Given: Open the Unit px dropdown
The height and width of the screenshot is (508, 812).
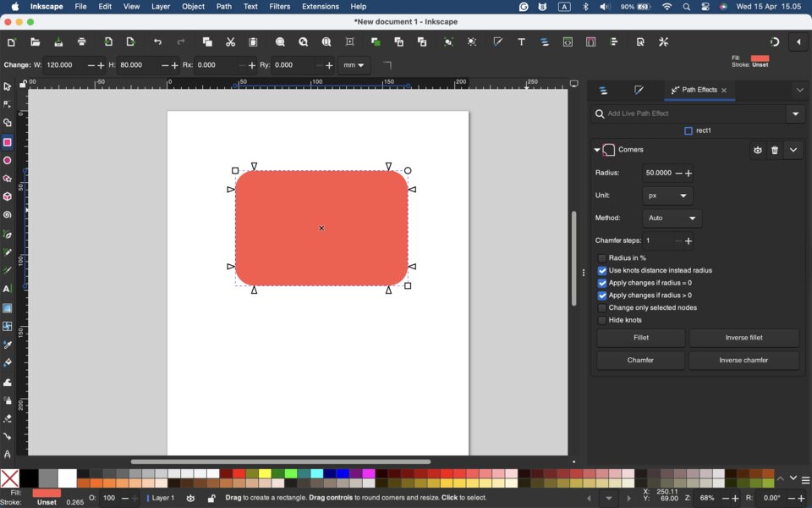Looking at the screenshot, I should click(x=667, y=196).
